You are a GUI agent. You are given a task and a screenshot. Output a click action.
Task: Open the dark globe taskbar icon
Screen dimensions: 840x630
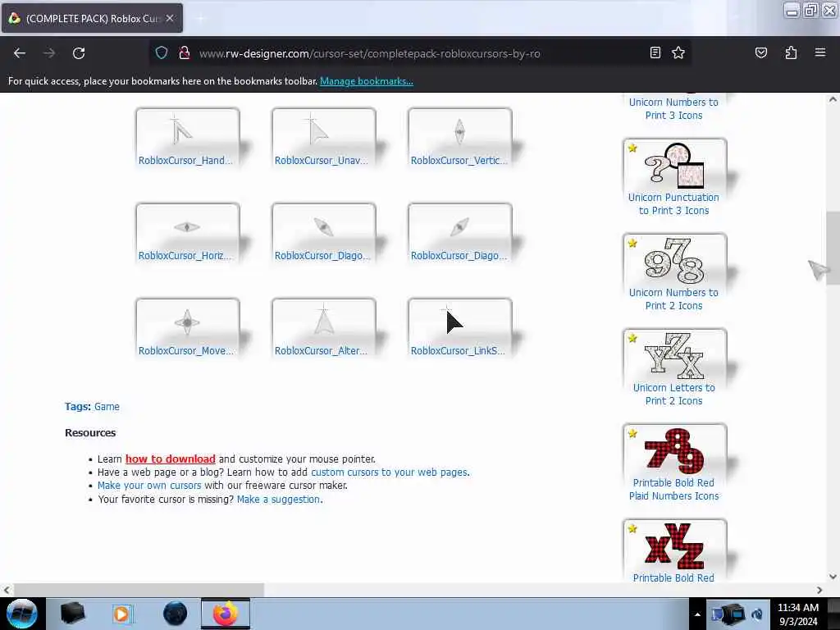click(175, 614)
